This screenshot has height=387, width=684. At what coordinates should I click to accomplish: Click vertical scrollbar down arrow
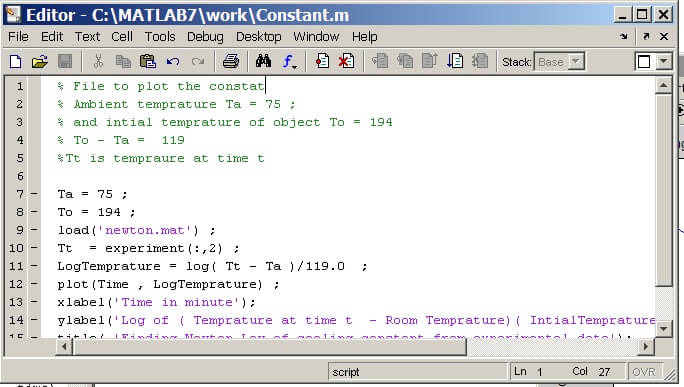click(663, 328)
